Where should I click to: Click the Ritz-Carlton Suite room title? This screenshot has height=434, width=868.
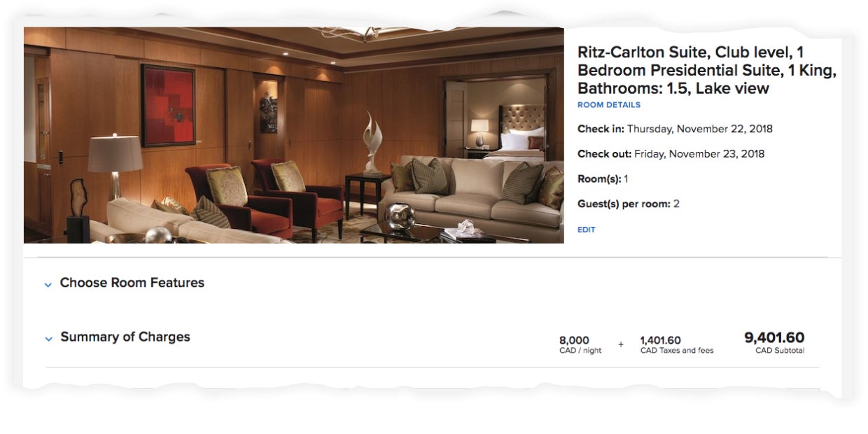click(x=707, y=70)
